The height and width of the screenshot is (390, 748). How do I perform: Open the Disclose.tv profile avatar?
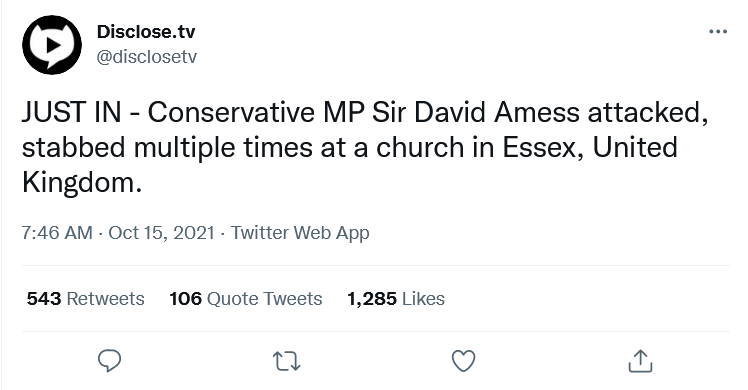pos(52,45)
